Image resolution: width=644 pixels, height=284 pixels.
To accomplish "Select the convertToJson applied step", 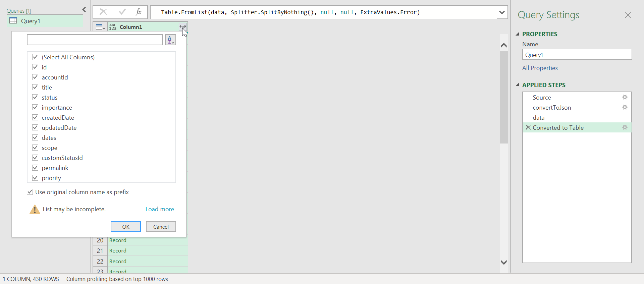I will pyautogui.click(x=577, y=107).
